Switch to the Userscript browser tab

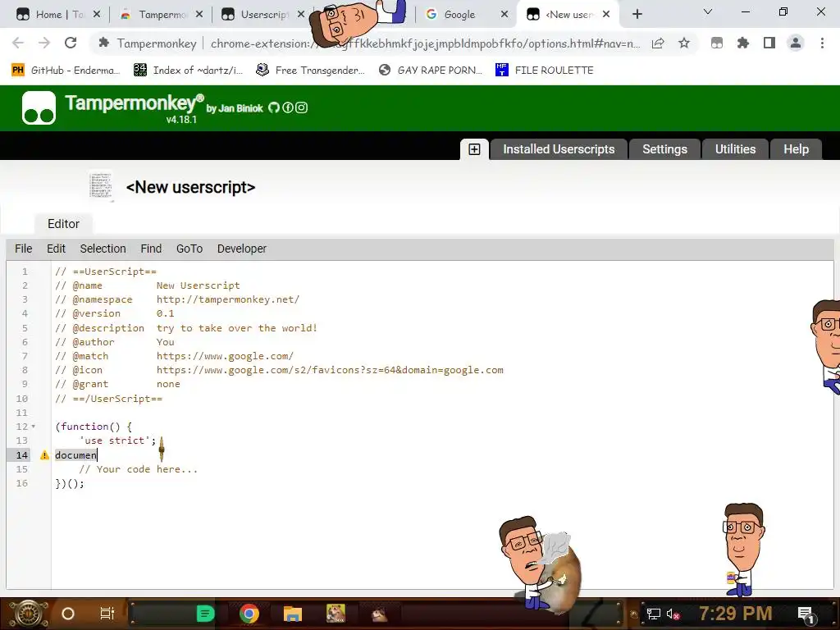(262, 15)
